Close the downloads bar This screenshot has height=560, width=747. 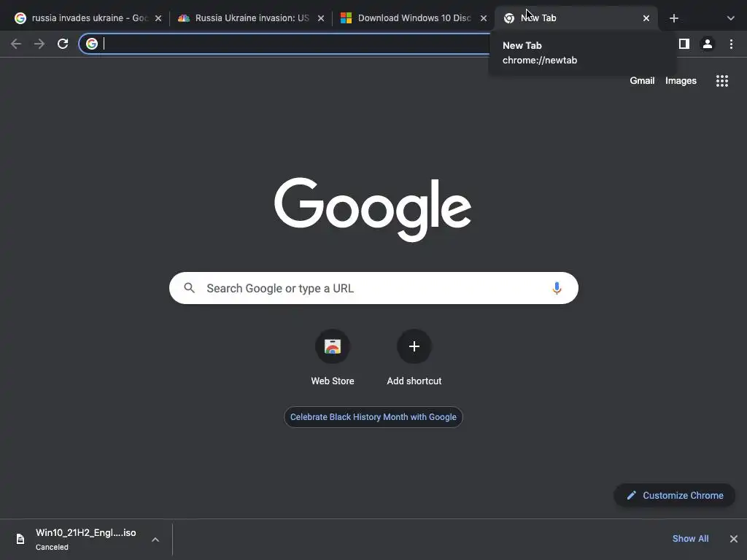(734, 539)
